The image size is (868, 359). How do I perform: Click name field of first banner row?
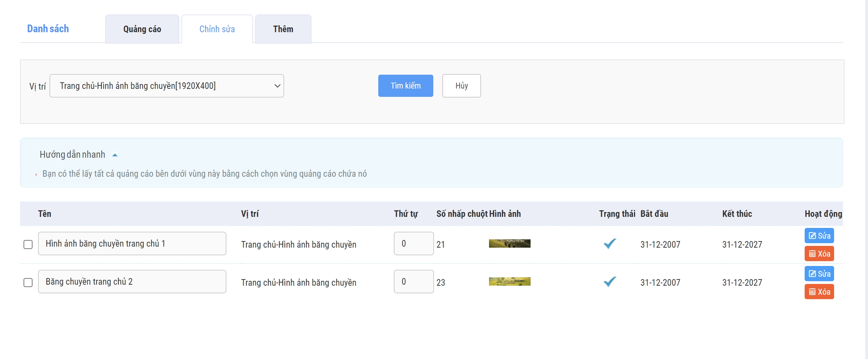pyautogui.click(x=132, y=244)
